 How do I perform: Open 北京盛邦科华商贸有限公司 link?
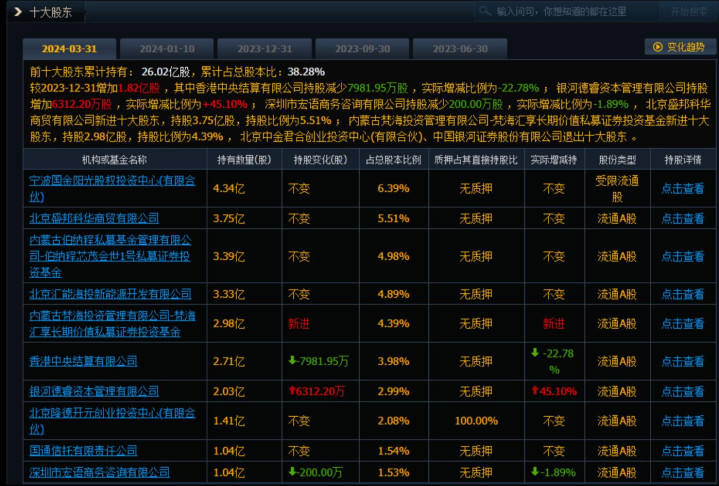tap(94, 218)
